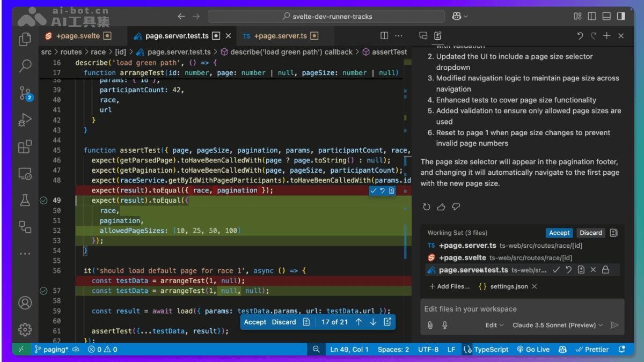Open the Claude 3.5 Sonnet model picker
Screen dimensions: 644x362
click(x=558, y=325)
